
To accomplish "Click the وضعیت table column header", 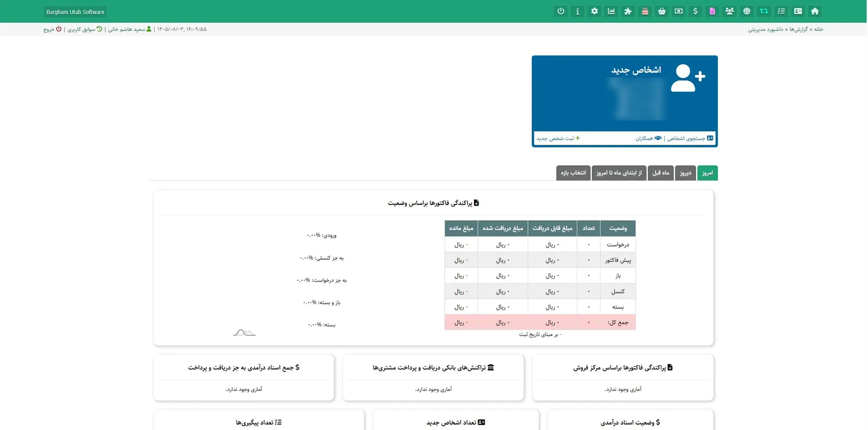I will [618, 228].
